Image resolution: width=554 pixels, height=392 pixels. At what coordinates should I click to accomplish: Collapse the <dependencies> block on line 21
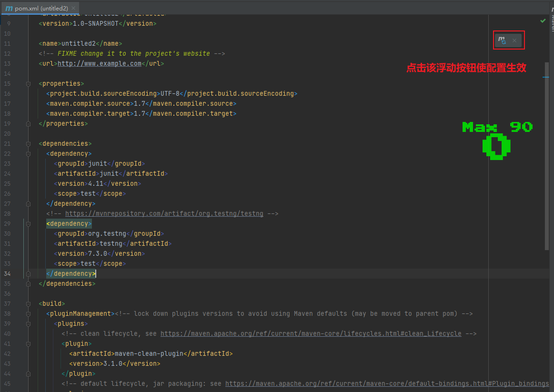coord(28,144)
